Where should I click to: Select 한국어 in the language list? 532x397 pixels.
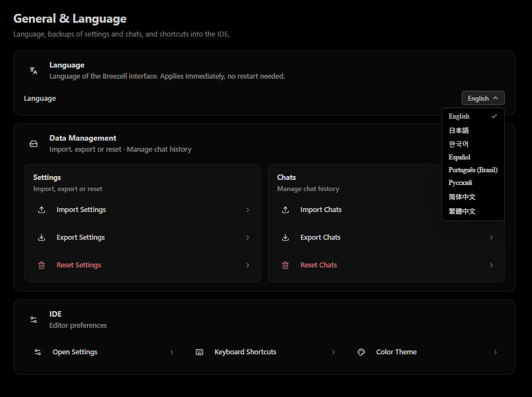coord(473,144)
